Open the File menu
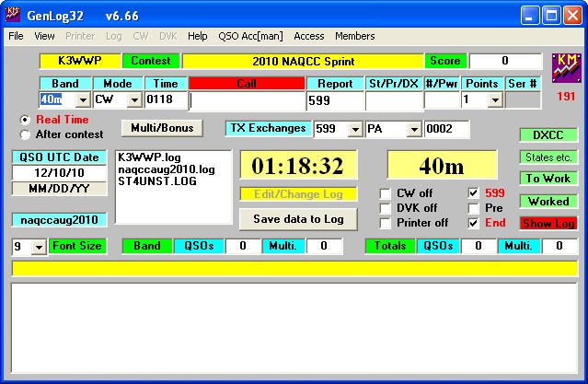 coord(16,36)
